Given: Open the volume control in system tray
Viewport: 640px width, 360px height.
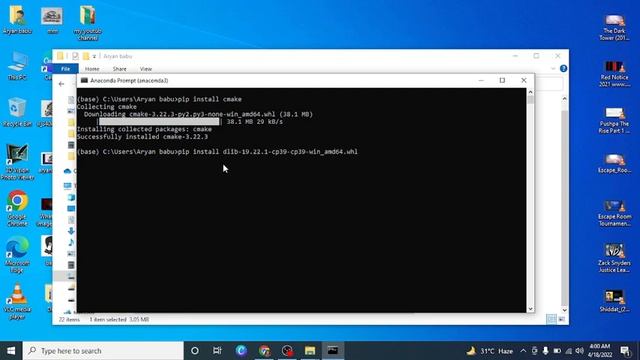Looking at the screenshot, I should pos(580,351).
